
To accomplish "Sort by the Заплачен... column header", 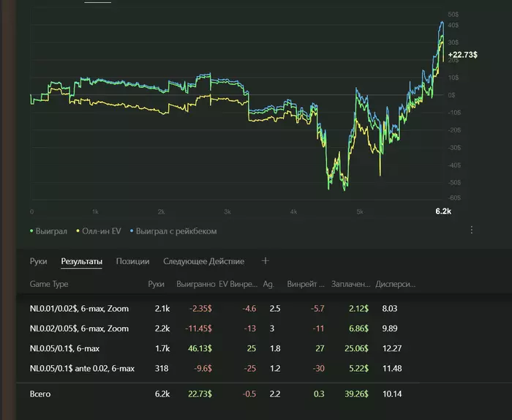I will (350, 283).
